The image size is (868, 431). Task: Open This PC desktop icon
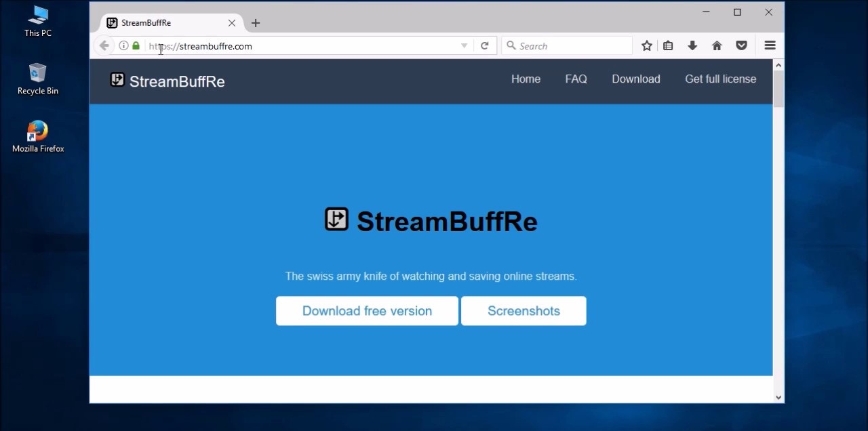tap(37, 21)
